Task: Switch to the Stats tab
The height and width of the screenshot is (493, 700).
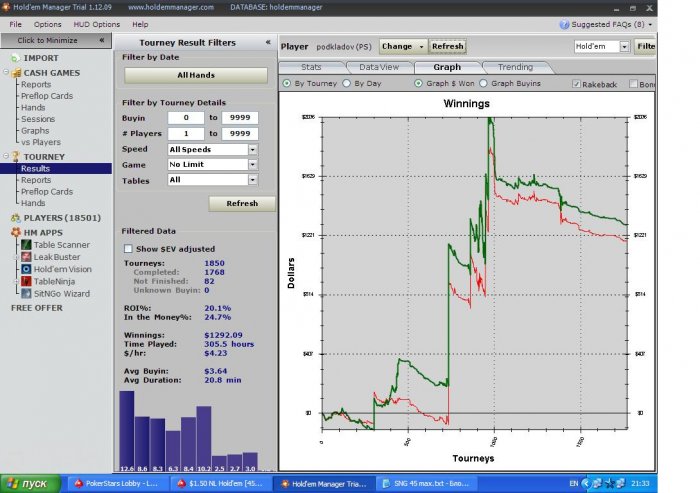Action: tap(311, 67)
